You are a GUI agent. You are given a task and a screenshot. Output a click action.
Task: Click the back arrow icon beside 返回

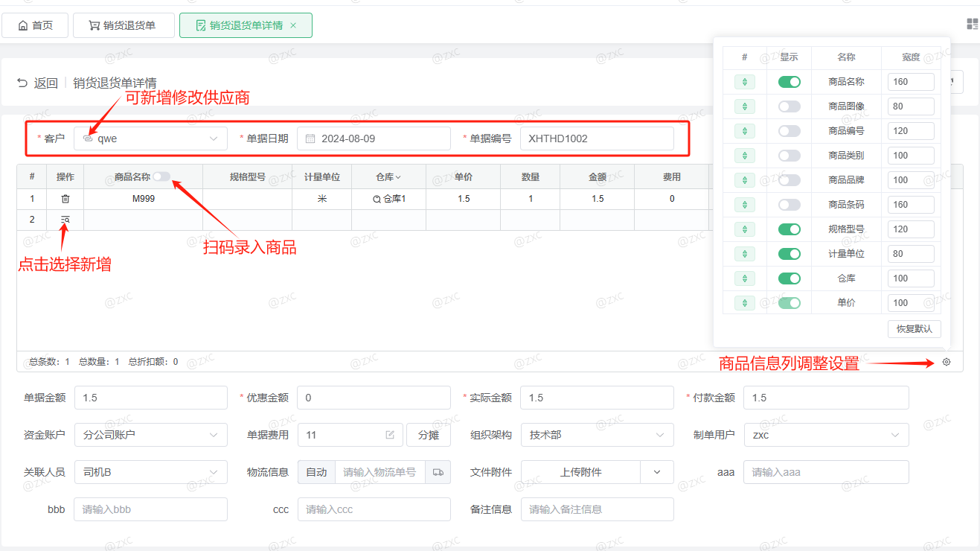22,83
